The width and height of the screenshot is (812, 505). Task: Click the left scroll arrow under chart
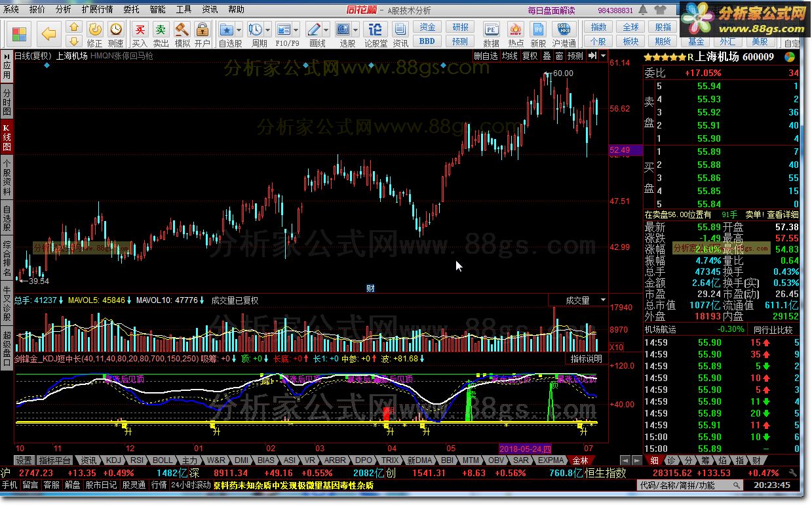(x=625, y=460)
